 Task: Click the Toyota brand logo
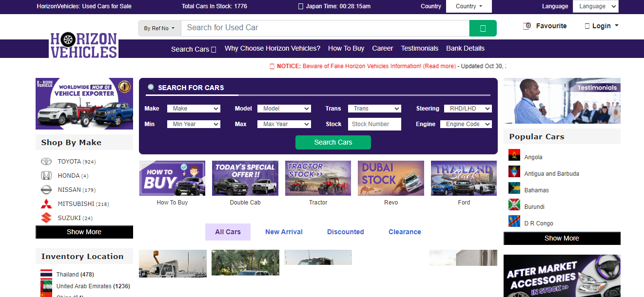pos(46,162)
